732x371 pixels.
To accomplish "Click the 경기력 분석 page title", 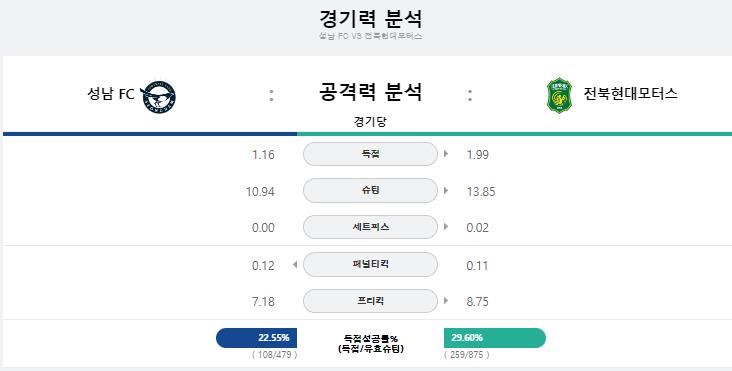I will (370, 19).
